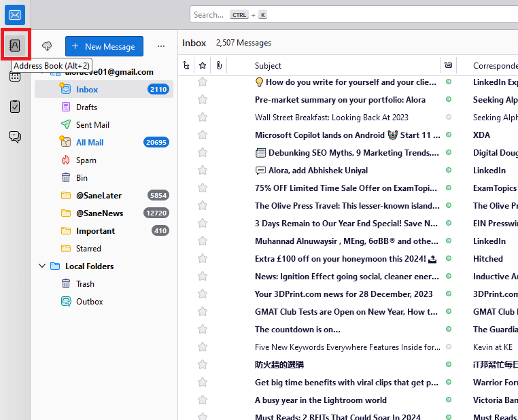This screenshot has width=518, height=420.
Task: Mark the Hitched honeymoon message as read
Action: [x=448, y=258]
